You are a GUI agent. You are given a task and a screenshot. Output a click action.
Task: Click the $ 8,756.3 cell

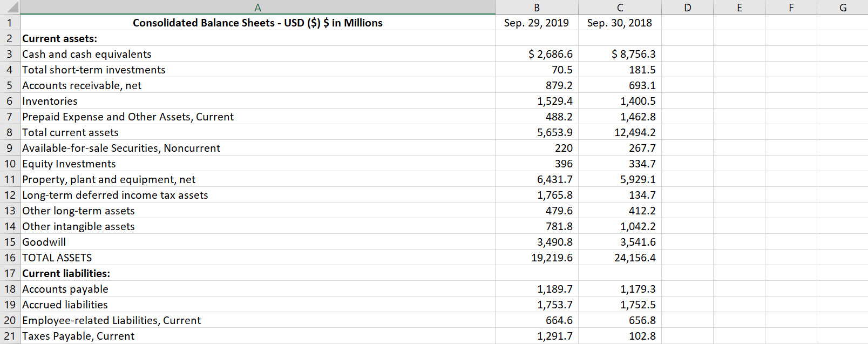coord(620,54)
